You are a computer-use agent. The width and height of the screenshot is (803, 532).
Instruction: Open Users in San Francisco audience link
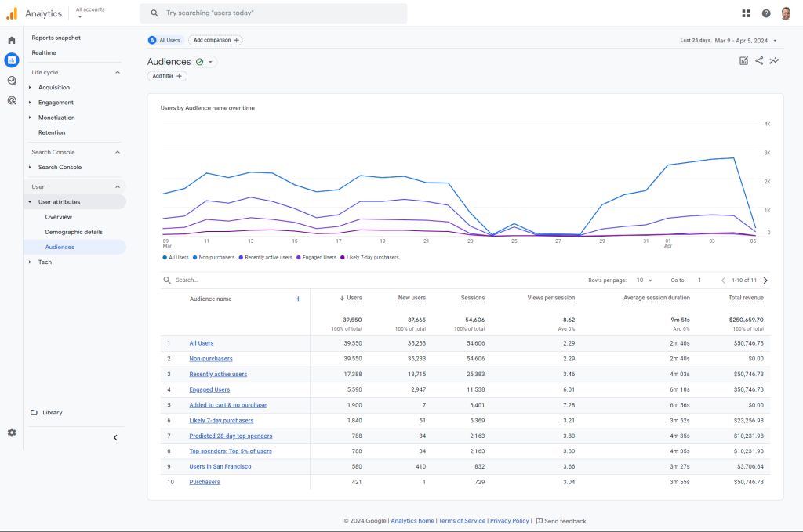point(220,466)
